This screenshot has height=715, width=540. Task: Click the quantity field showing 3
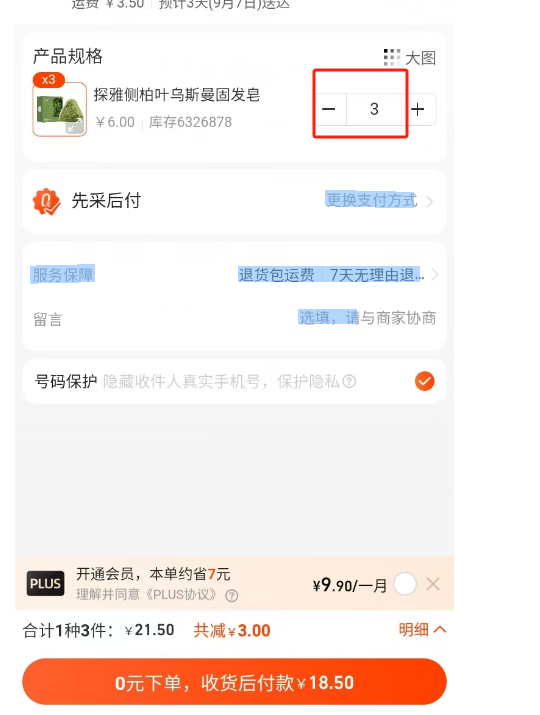tap(374, 109)
